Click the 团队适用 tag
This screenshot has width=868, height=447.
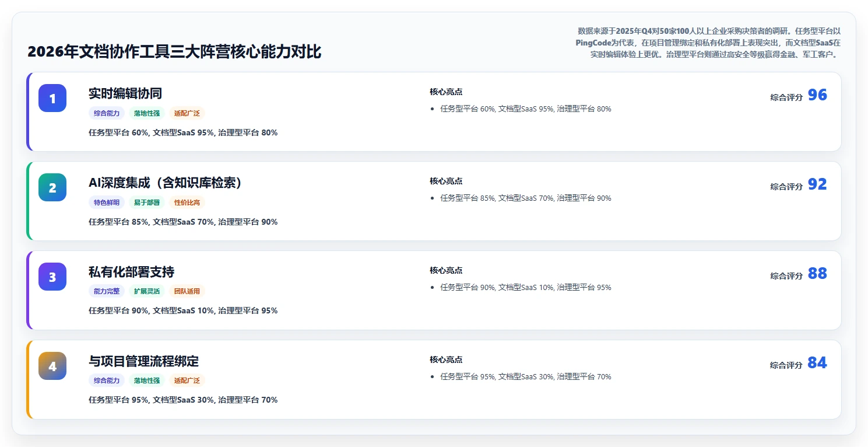tap(187, 291)
